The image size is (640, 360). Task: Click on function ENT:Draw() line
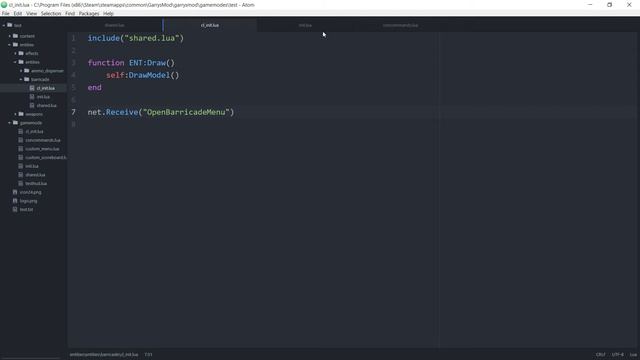tap(131, 63)
